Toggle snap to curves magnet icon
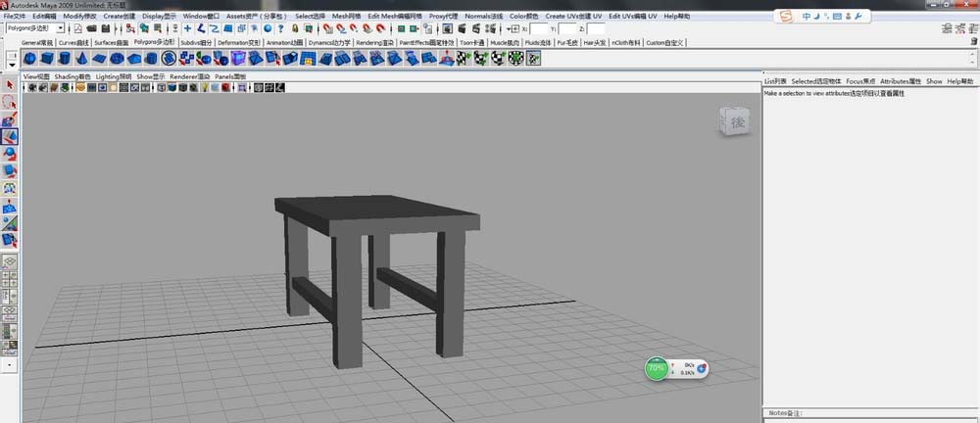This screenshot has width=980, height=423. click(x=341, y=28)
